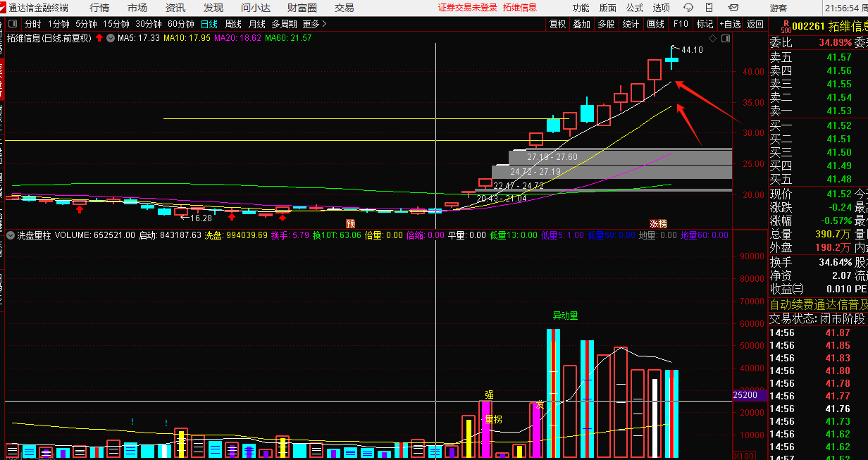Screen dimensions: 868x460
Task: Toggle left sidebar panel icon beside 分时
Action: coord(14,24)
